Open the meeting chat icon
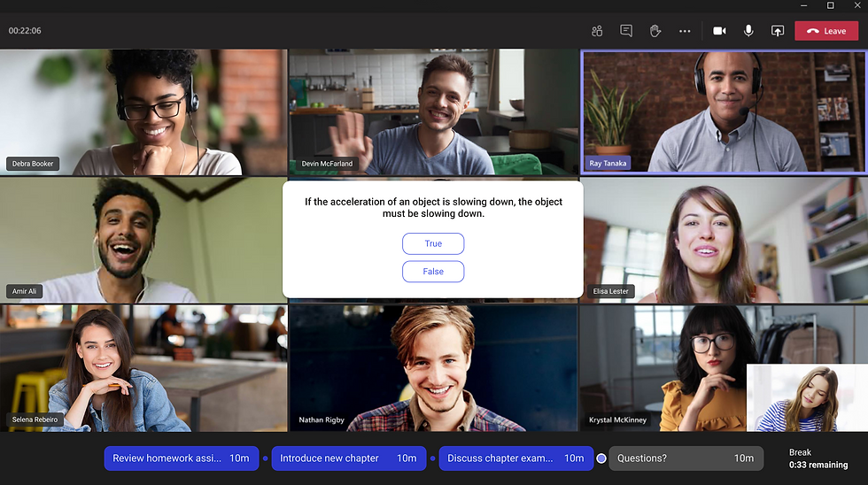The height and width of the screenshot is (485, 868). point(626,30)
